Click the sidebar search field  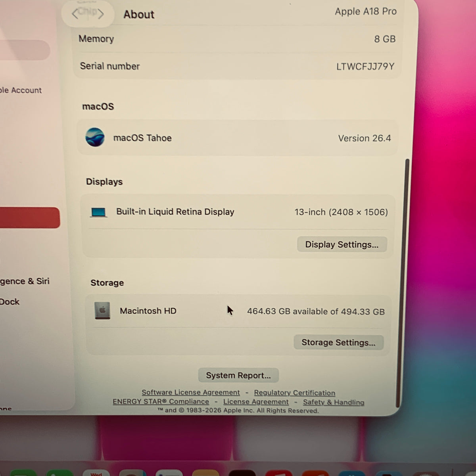click(x=25, y=50)
